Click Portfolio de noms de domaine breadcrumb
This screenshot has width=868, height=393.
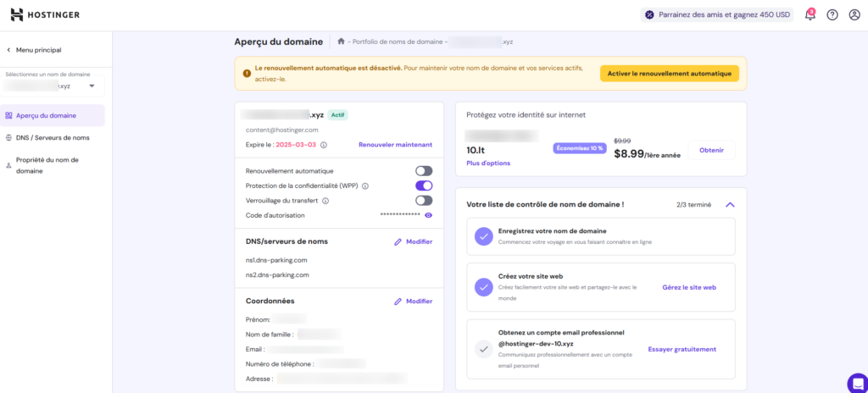click(x=397, y=42)
